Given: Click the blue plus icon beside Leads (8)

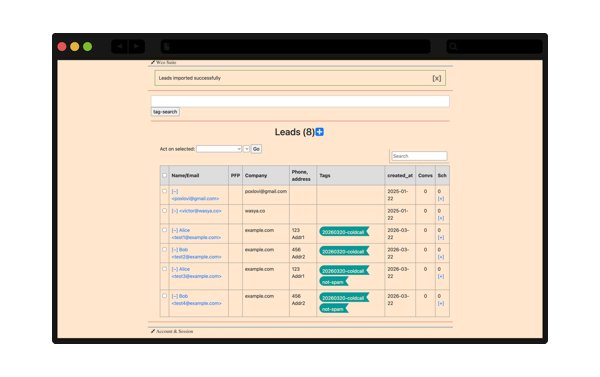Looking at the screenshot, I should tap(320, 132).
